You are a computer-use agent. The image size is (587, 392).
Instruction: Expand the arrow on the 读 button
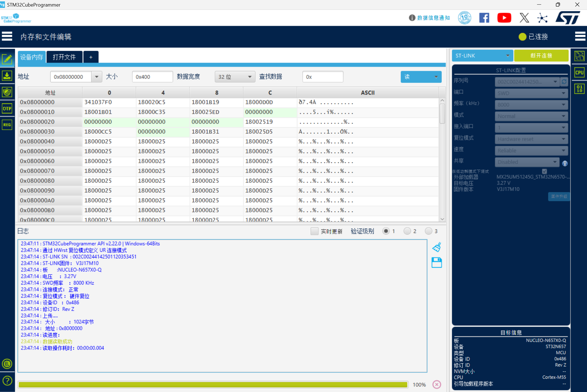tap(436, 77)
